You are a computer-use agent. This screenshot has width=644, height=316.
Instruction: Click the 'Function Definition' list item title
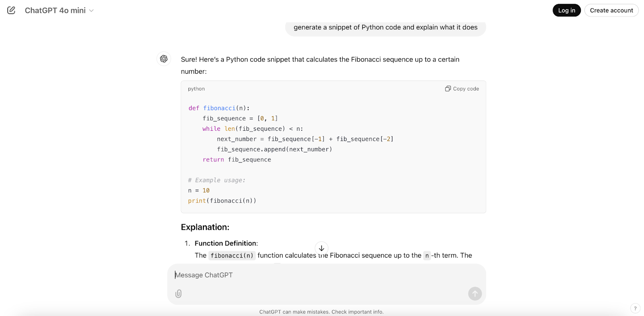pyautogui.click(x=226, y=243)
